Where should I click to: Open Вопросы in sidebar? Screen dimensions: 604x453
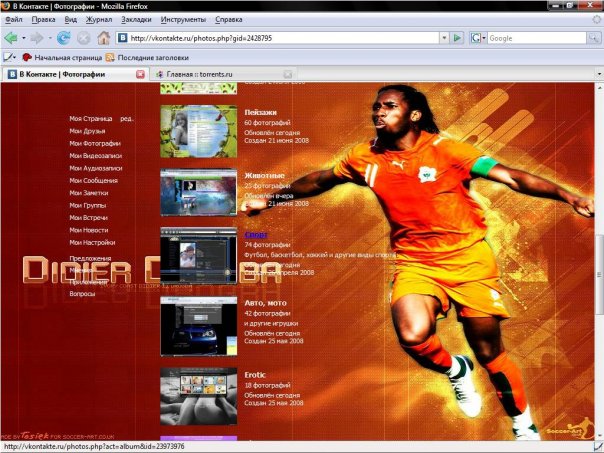pyautogui.click(x=82, y=294)
